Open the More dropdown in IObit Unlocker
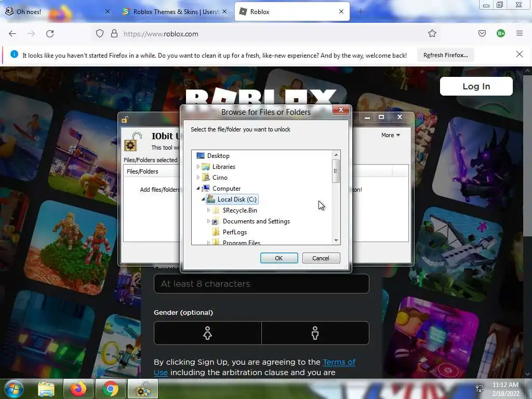This screenshot has width=532, height=399. [391, 135]
